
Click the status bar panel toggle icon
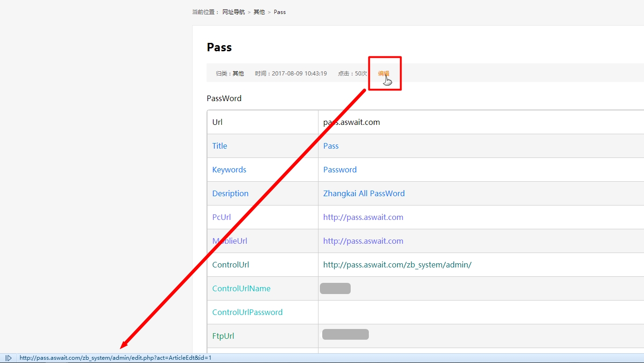coord(8,358)
